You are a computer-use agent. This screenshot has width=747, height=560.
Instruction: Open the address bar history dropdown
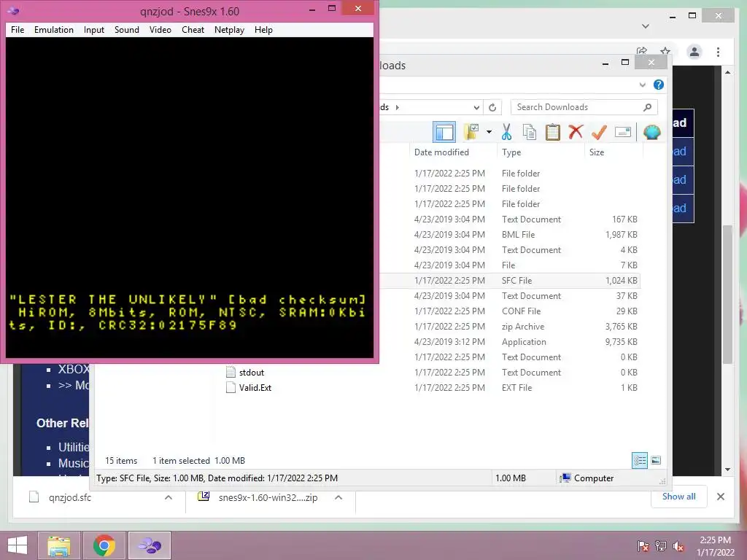pyautogui.click(x=476, y=107)
